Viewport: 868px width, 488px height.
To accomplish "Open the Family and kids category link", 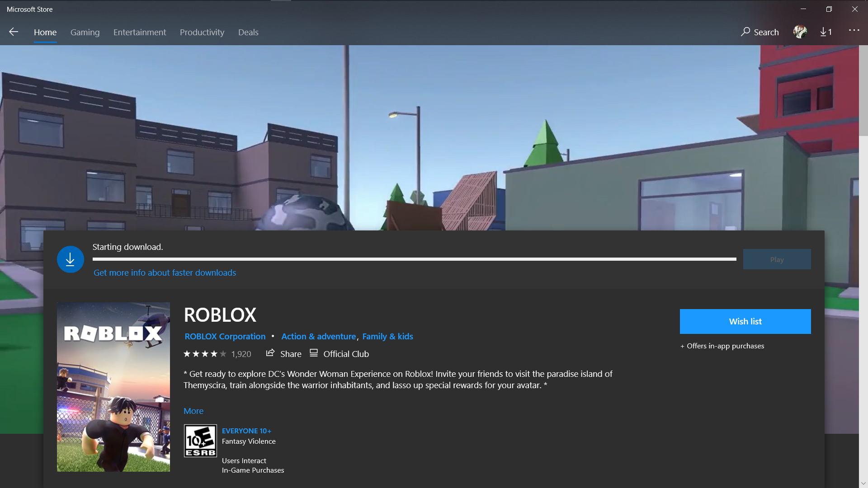I will (387, 336).
